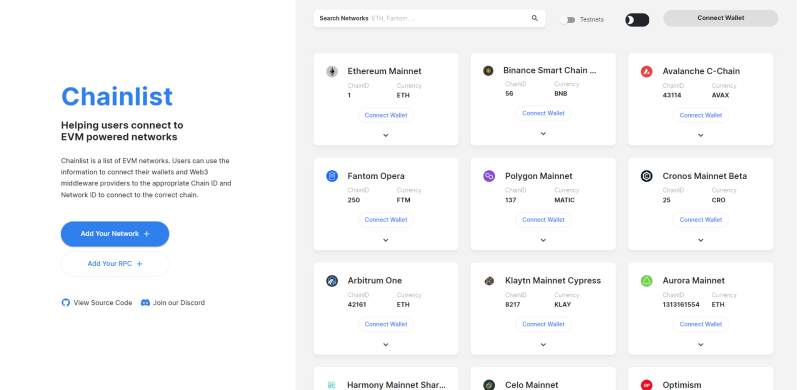
Task: Expand the Aurora Mainnet card chevron
Action: (x=701, y=345)
